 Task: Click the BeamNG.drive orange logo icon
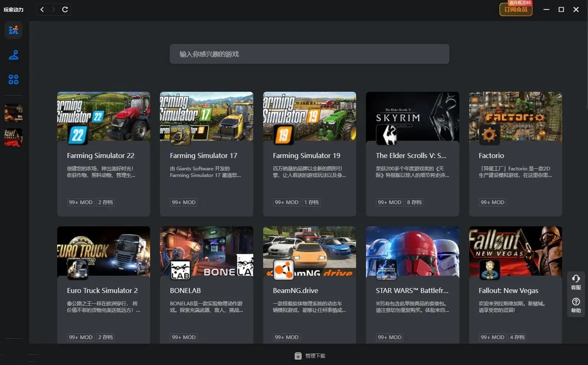tap(284, 269)
